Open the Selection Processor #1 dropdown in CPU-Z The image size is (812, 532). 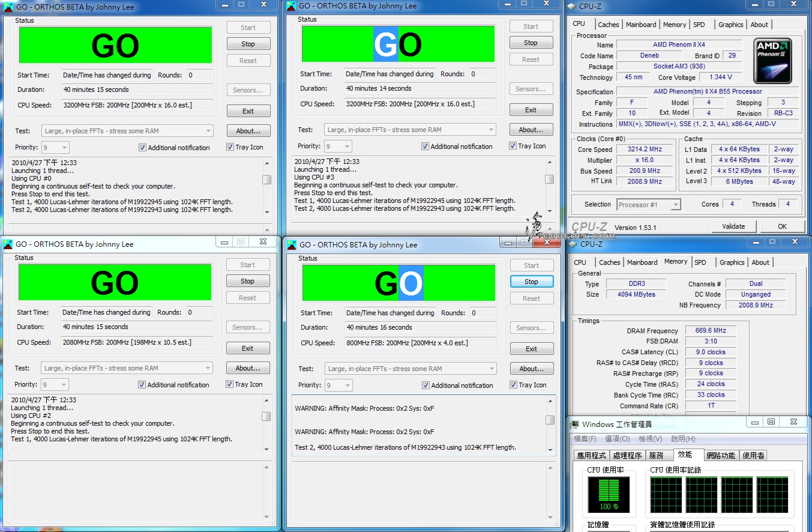649,205
